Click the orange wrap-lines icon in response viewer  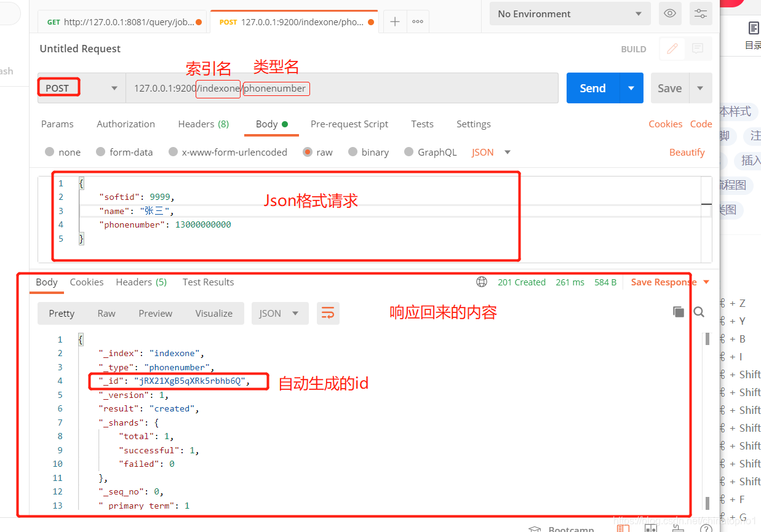[328, 313]
